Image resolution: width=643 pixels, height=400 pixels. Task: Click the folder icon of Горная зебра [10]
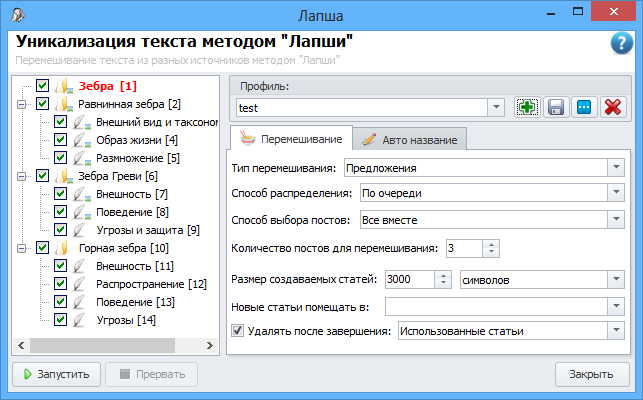(63, 248)
